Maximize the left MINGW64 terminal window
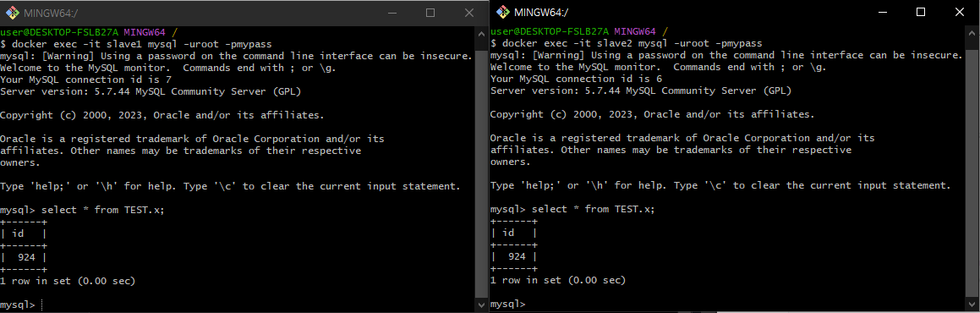The height and width of the screenshot is (313, 980). (430, 13)
